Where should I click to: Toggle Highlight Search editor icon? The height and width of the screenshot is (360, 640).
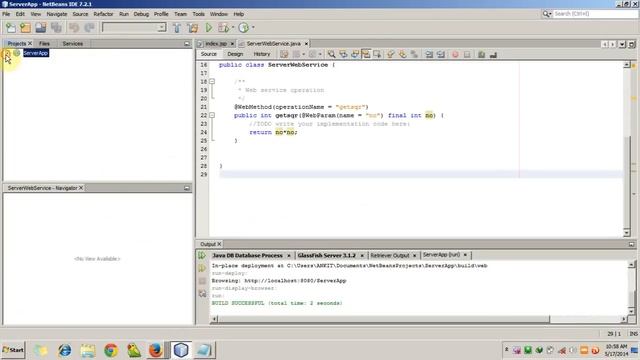(366, 54)
